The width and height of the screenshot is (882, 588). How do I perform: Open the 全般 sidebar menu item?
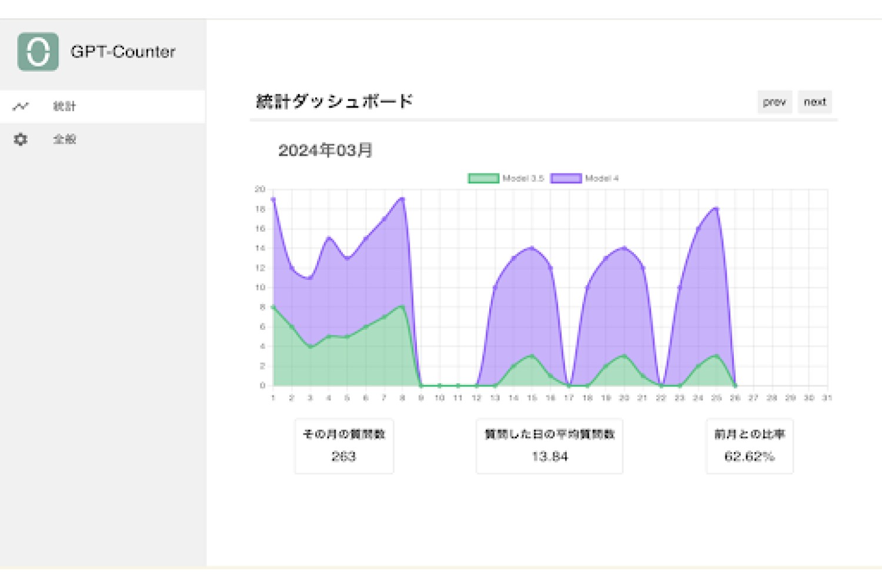103,139
